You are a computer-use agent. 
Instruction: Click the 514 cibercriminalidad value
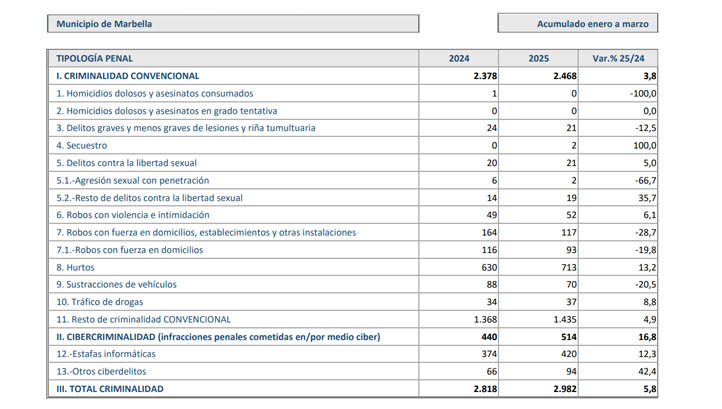(569, 337)
